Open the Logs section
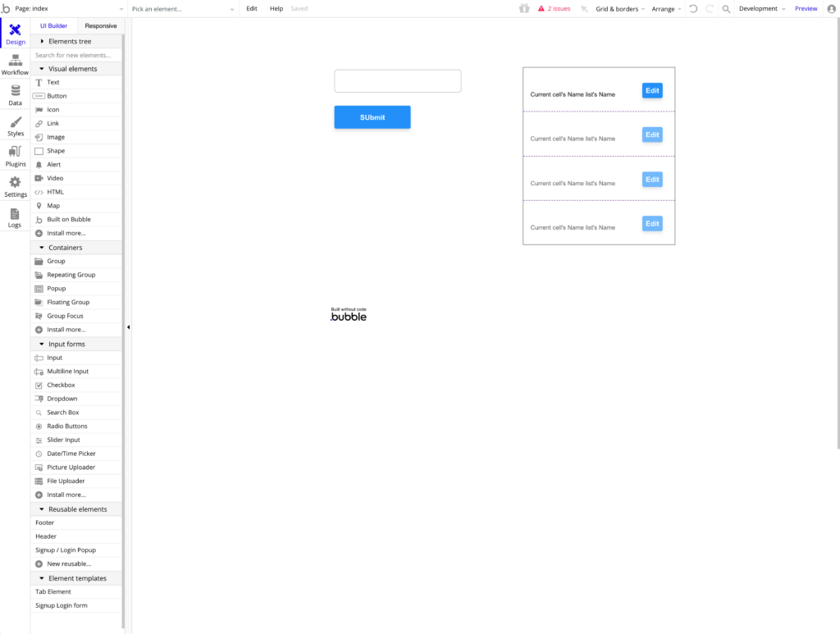This screenshot has width=840, height=634. [x=15, y=217]
